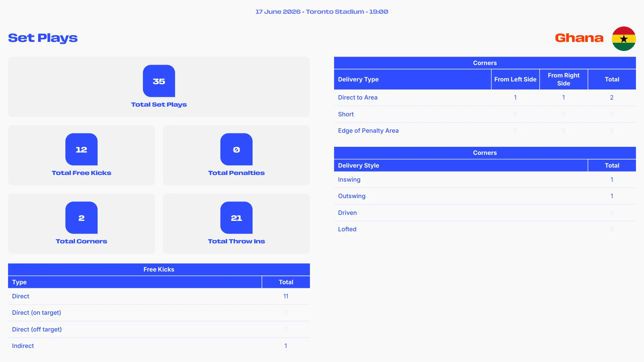644x362 pixels.
Task: Click the Direct (on target) row
Action: point(159,313)
